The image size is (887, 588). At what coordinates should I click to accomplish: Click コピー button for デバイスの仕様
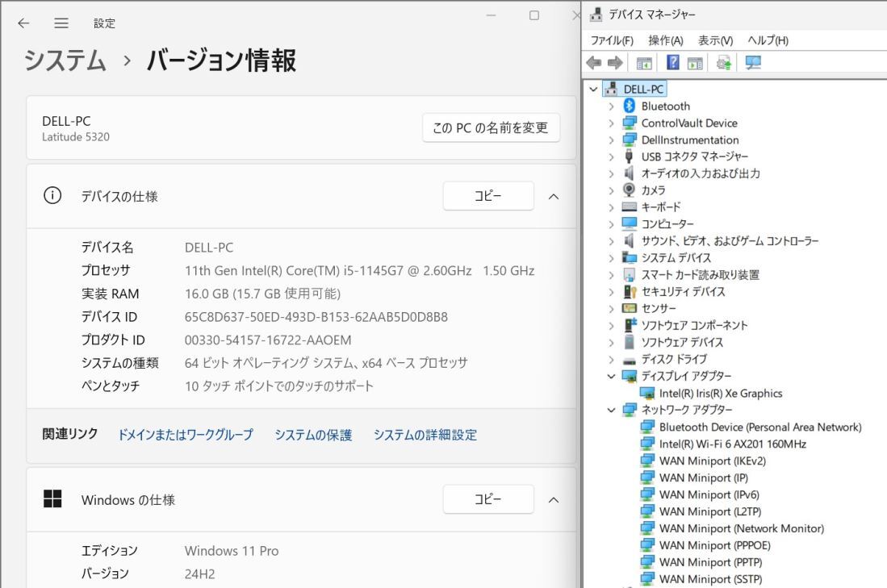pos(488,196)
